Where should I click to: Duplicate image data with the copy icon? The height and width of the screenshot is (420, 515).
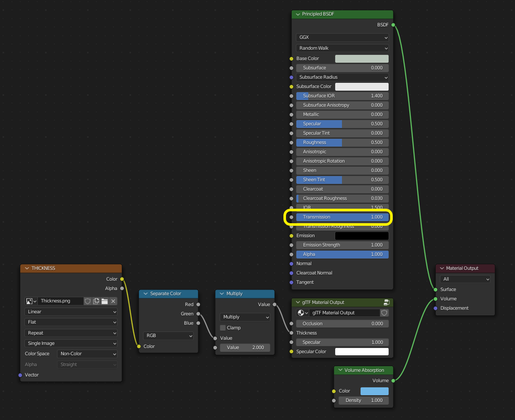click(x=96, y=301)
